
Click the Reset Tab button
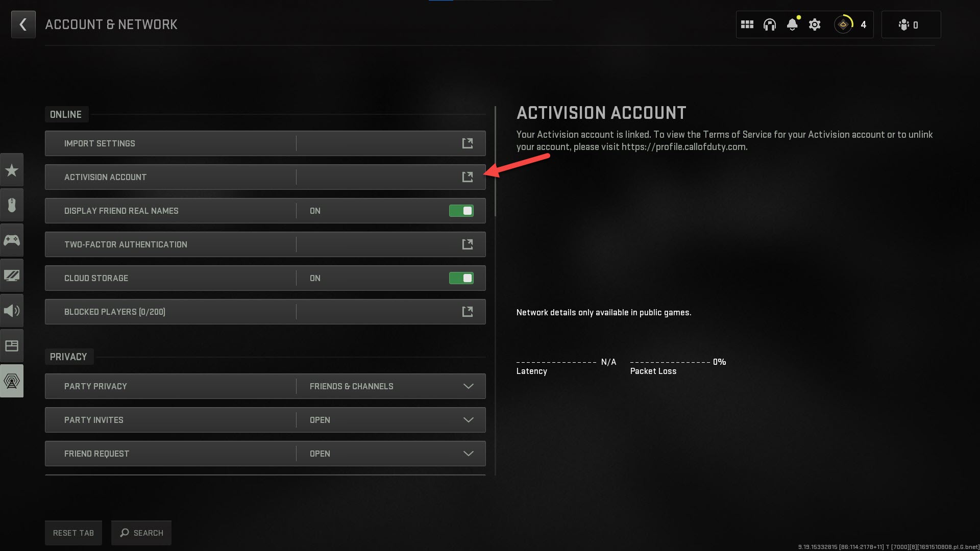(73, 533)
